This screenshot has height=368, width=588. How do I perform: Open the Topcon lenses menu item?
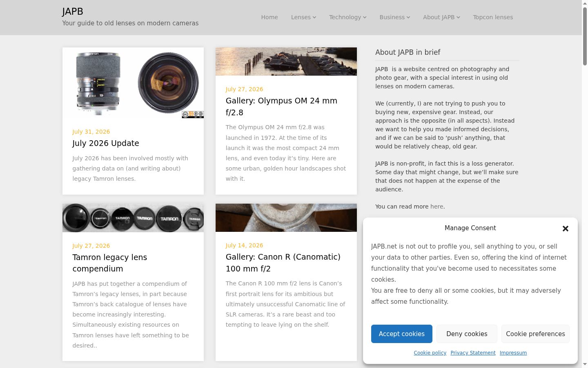tap(493, 17)
